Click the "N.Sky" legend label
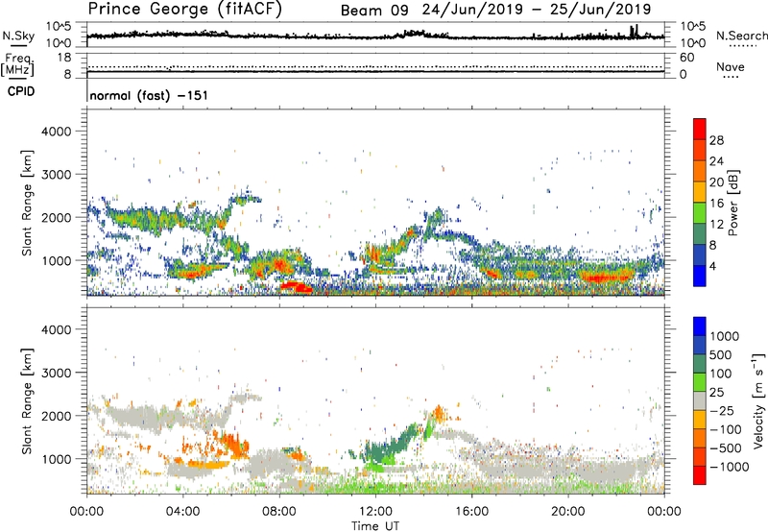Viewport: 768px width, 532px height. [18, 36]
